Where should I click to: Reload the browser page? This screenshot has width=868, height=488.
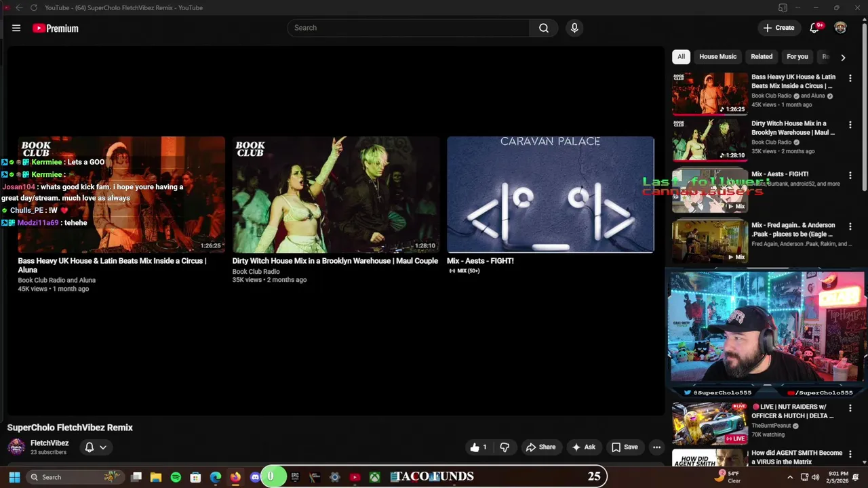pos(33,7)
